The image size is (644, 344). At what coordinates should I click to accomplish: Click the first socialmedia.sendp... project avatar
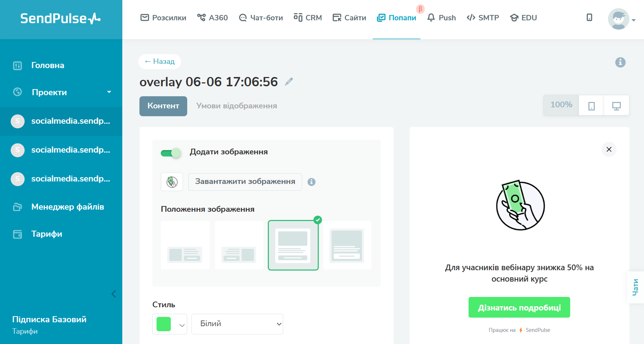click(x=17, y=121)
